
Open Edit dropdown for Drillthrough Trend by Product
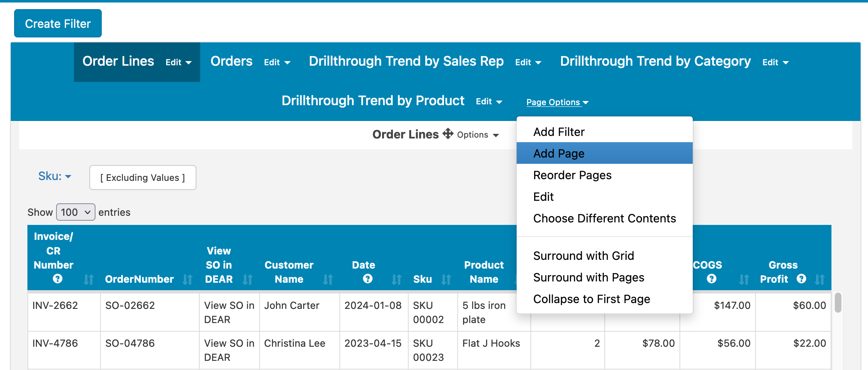(489, 101)
